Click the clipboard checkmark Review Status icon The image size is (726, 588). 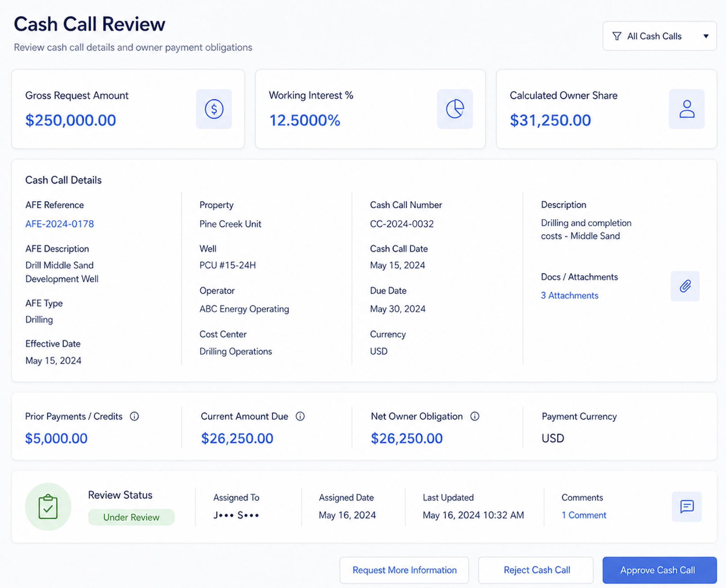(x=48, y=507)
